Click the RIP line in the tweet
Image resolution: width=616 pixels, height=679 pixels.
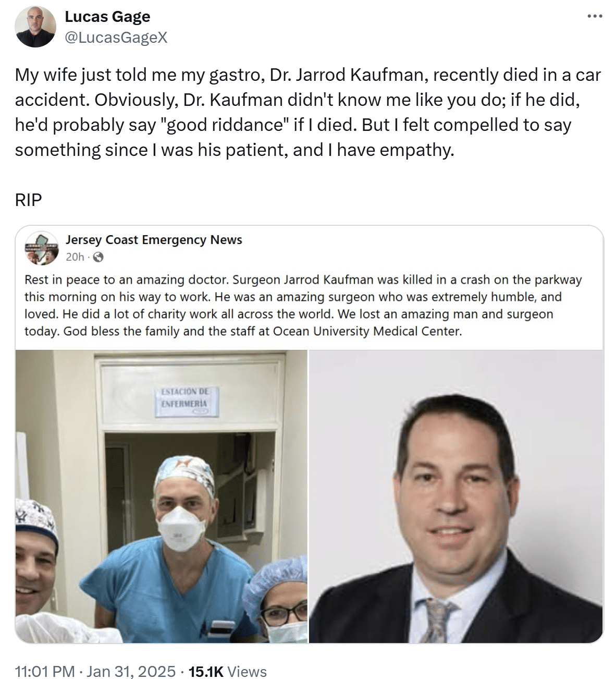point(29,200)
